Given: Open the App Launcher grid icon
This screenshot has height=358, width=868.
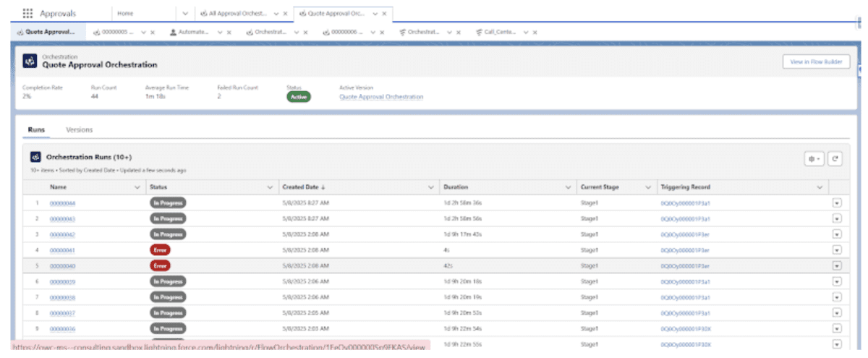Looking at the screenshot, I should coord(27,13).
